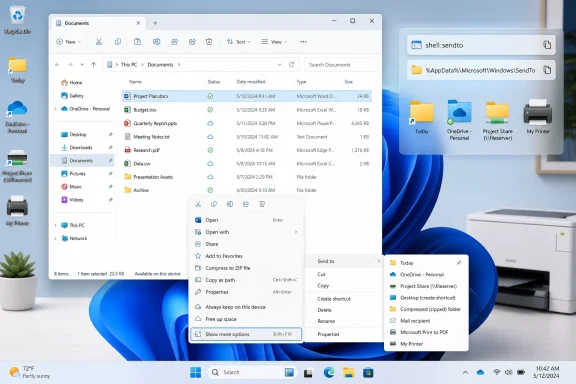Copy the shell:sendto command
This screenshot has height=384, width=576.
click(x=547, y=45)
